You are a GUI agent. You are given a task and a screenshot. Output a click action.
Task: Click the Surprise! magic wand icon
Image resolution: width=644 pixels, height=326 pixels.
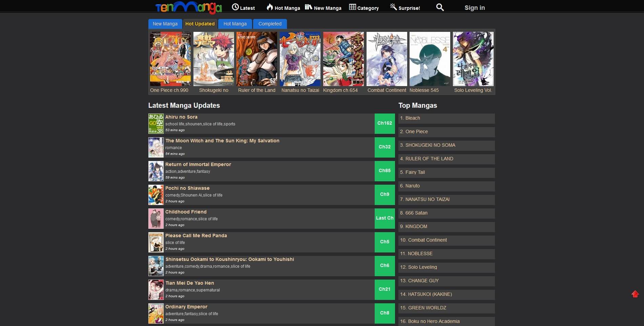[x=393, y=7]
